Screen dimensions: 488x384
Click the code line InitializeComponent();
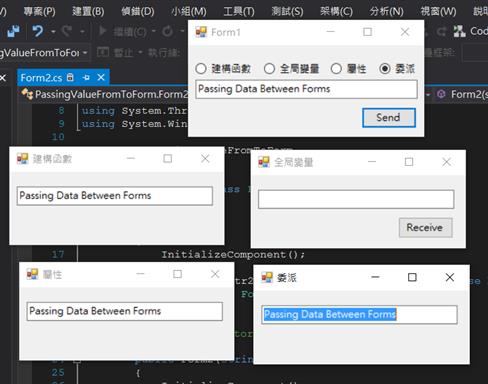[233, 255]
